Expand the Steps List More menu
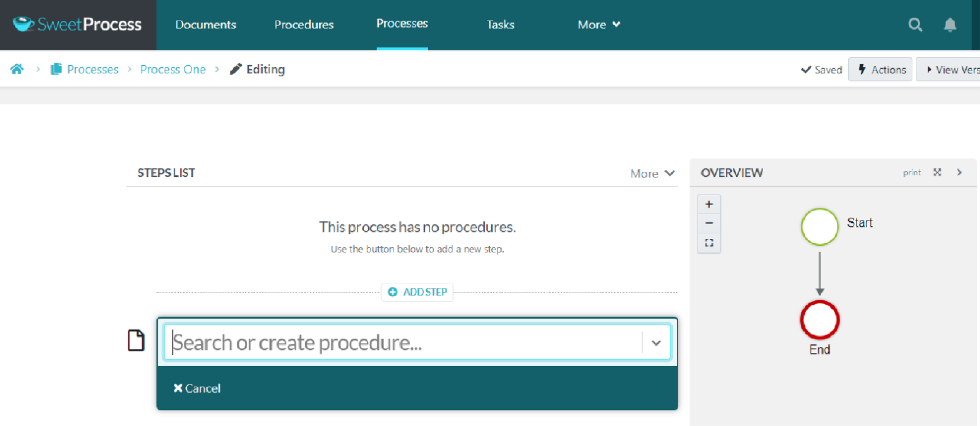The height and width of the screenshot is (426, 980). pyautogui.click(x=652, y=173)
